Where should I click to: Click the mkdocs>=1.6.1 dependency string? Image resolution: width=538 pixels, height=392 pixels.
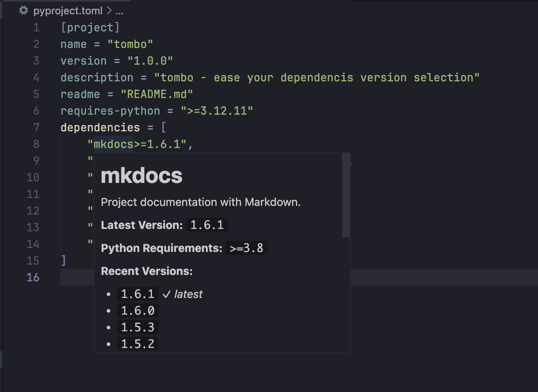[137, 144]
